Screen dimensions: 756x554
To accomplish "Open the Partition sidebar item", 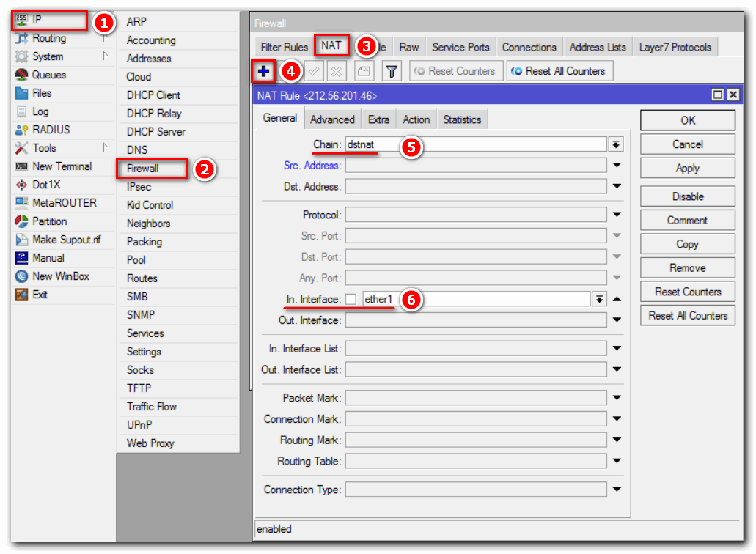I will pos(49,221).
